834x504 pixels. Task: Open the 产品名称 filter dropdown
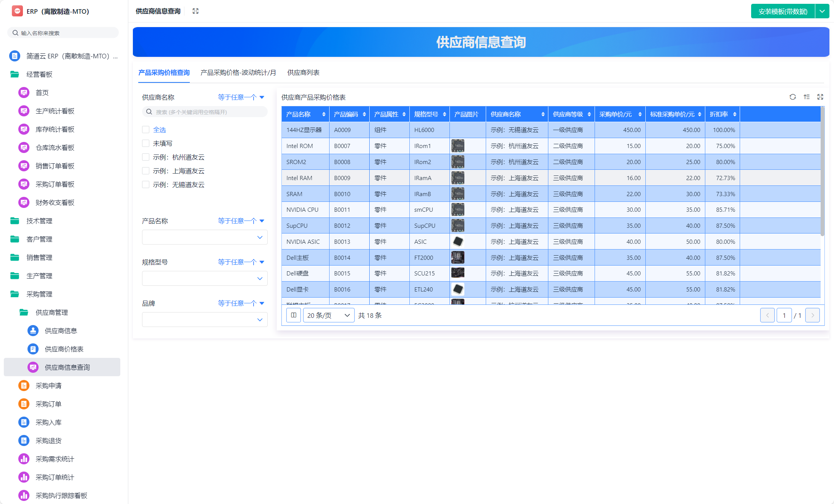(x=205, y=237)
